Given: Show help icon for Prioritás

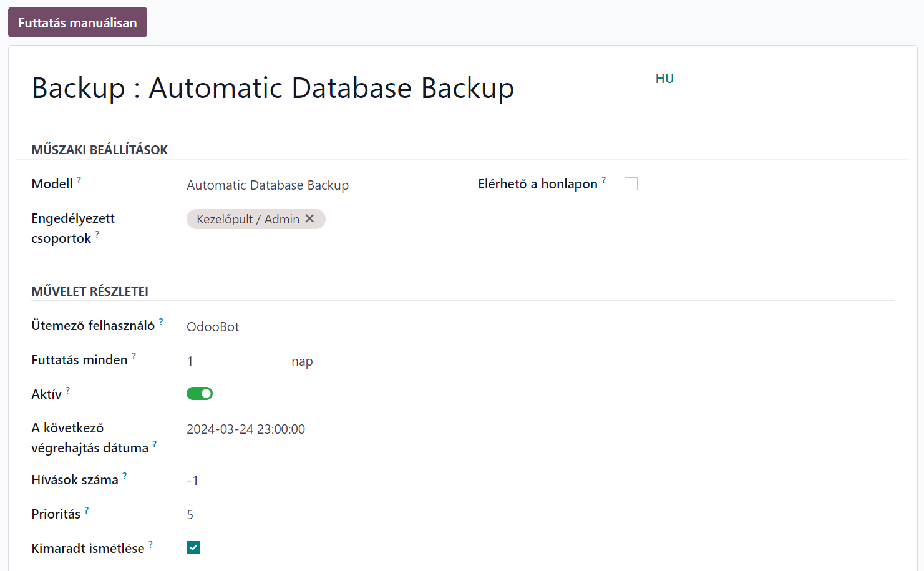Looking at the screenshot, I should point(87,510).
